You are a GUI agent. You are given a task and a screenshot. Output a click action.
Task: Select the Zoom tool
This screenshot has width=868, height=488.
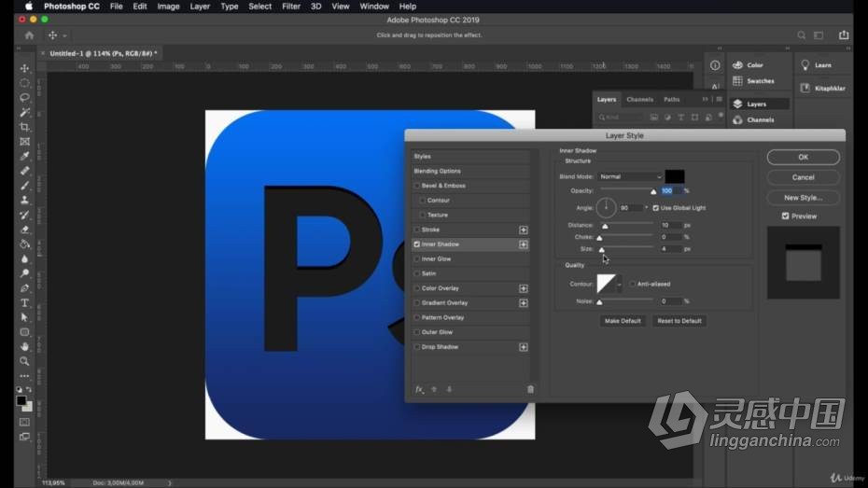point(24,361)
